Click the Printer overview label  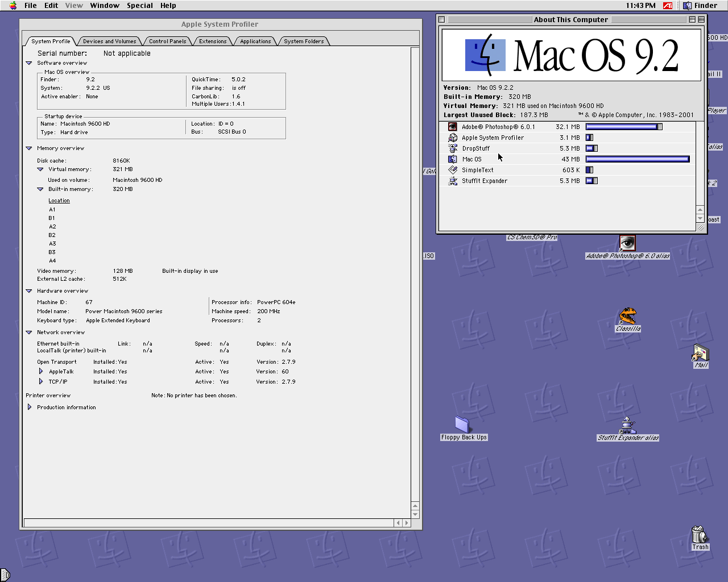48,396
